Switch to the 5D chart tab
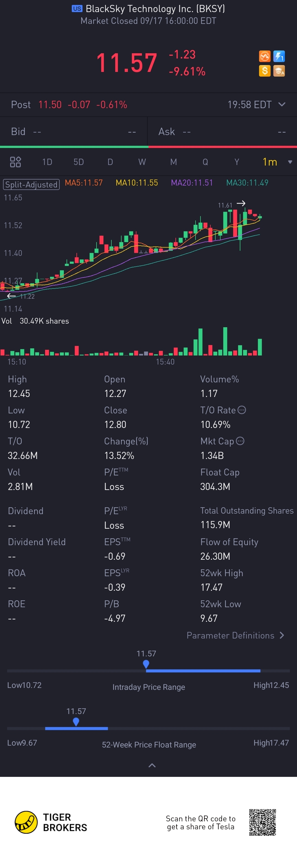This screenshot has width=297, height=868. click(x=79, y=162)
